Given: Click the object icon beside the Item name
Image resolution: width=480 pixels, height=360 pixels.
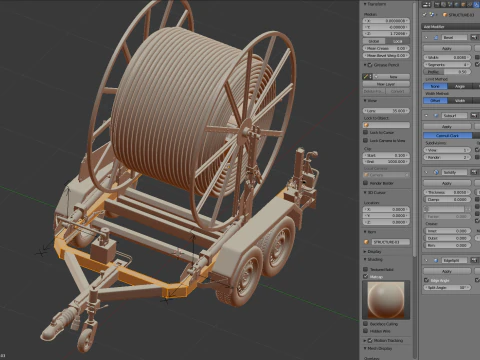Looking at the screenshot, I should point(367,242).
